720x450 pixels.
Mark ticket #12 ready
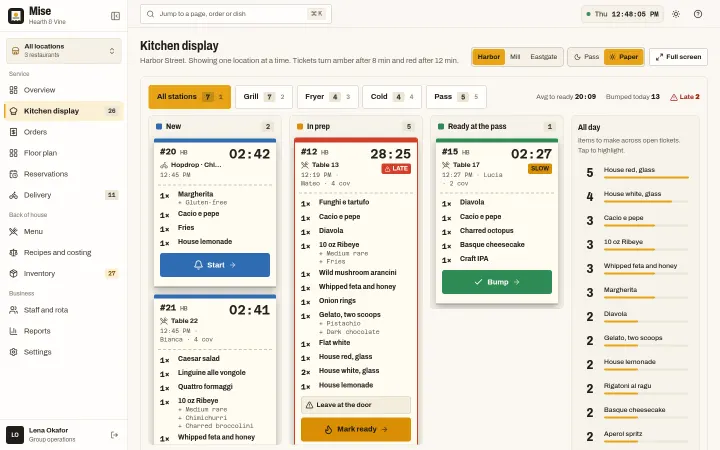(x=356, y=429)
